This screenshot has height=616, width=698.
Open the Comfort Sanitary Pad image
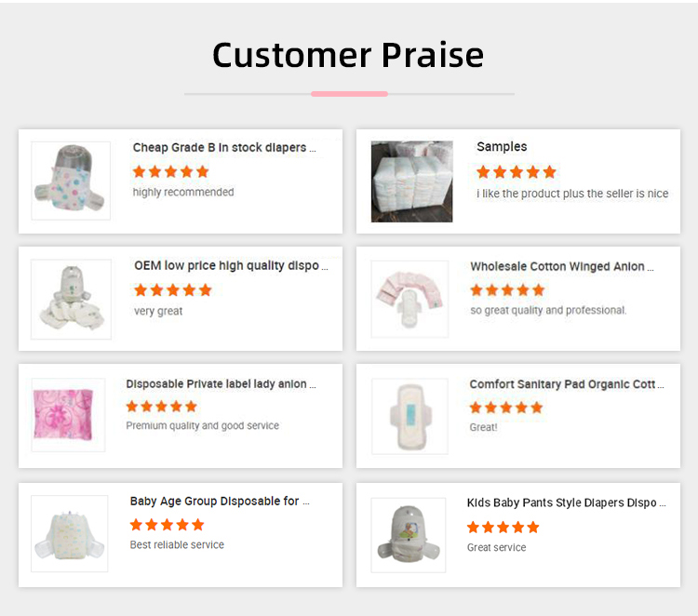(x=409, y=416)
